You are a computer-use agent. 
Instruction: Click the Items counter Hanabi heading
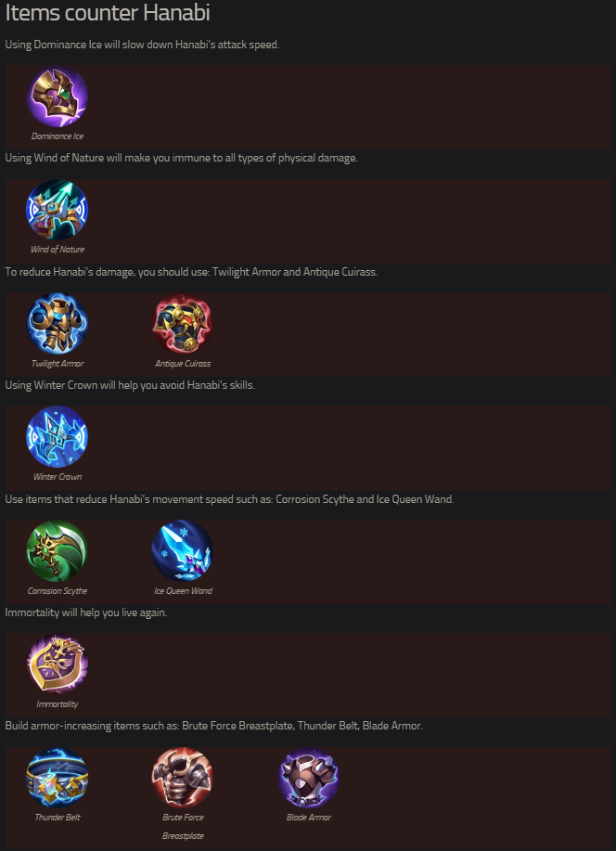coord(108,16)
